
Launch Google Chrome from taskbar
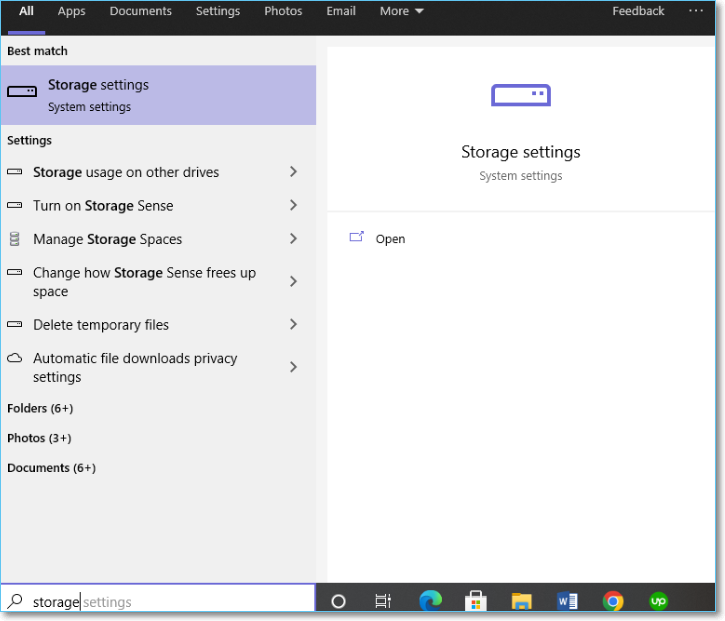tap(613, 601)
